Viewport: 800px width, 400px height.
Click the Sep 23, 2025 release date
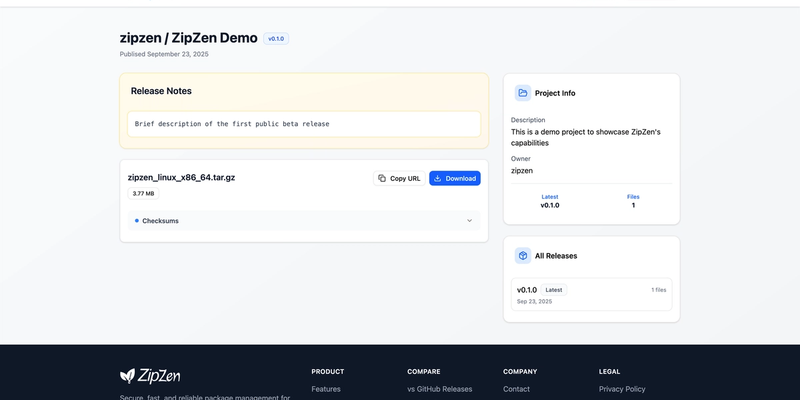pos(534,302)
